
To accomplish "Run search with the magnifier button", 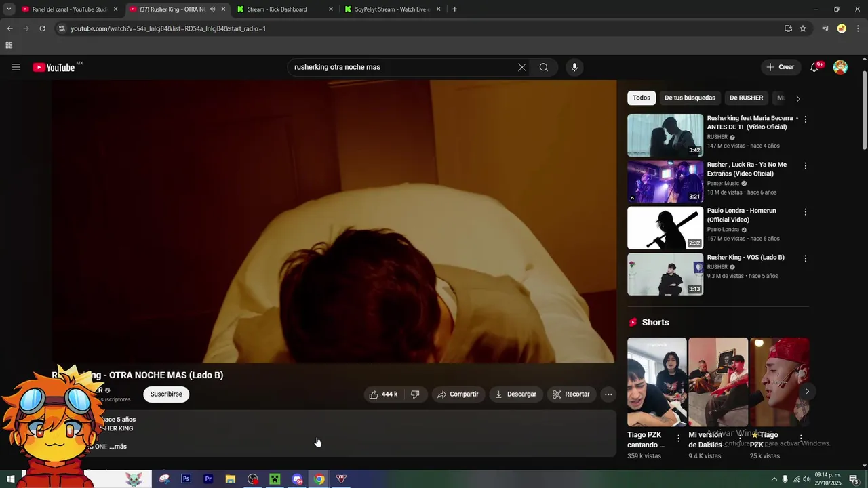I will 544,67.
